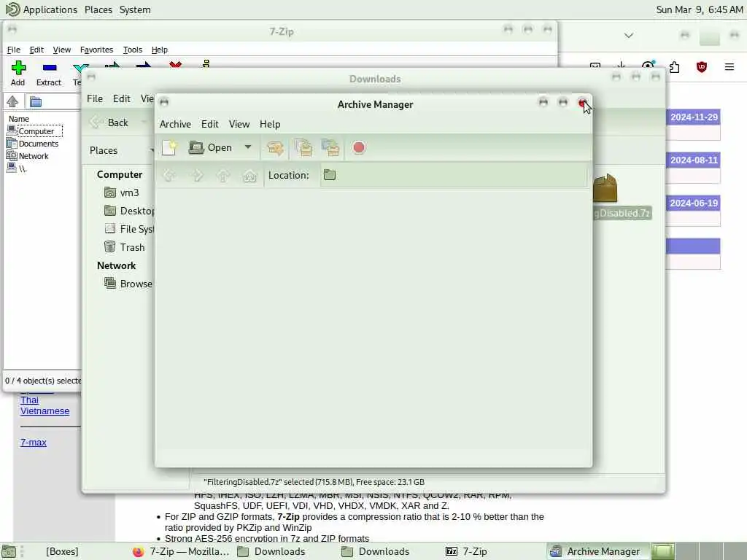Select Browse Network in the Places sidebar
Viewport: 747px width, 560px height.
(128, 284)
